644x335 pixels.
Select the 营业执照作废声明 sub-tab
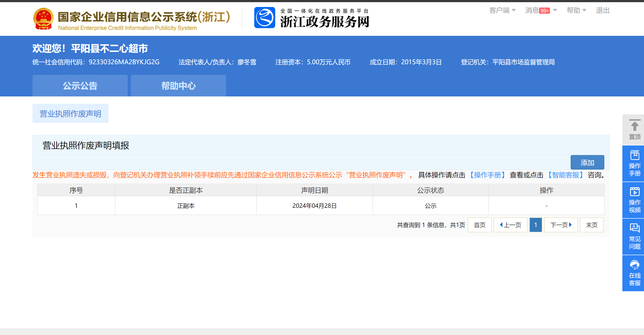[70, 114]
